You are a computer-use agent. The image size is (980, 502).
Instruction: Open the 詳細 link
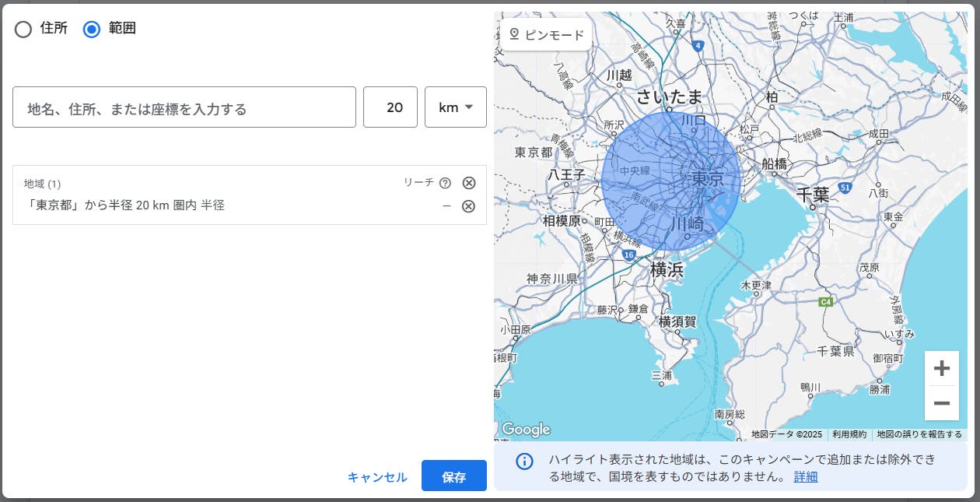pyautogui.click(x=806, y=476)
